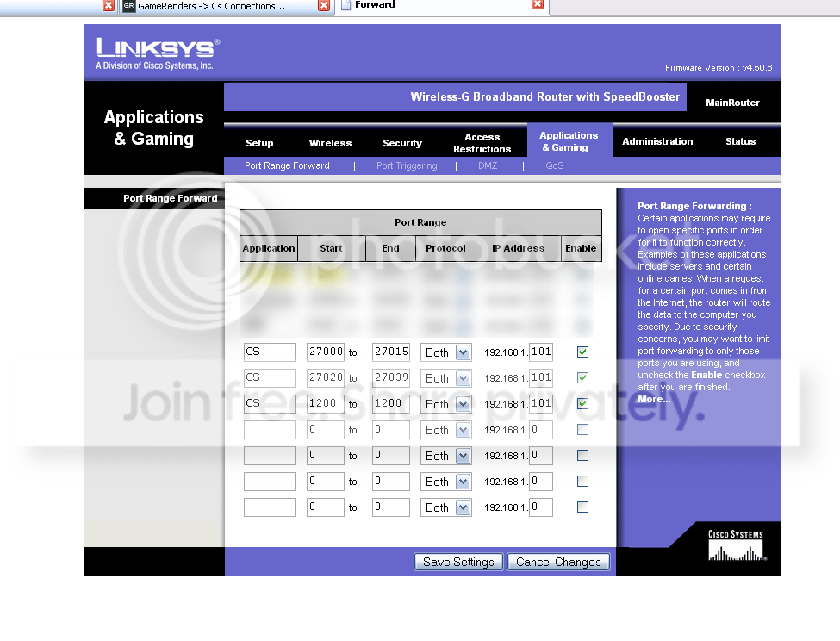Close the Forward browser tab
Viewport: 840px width, 641px height.
(538, 4)
